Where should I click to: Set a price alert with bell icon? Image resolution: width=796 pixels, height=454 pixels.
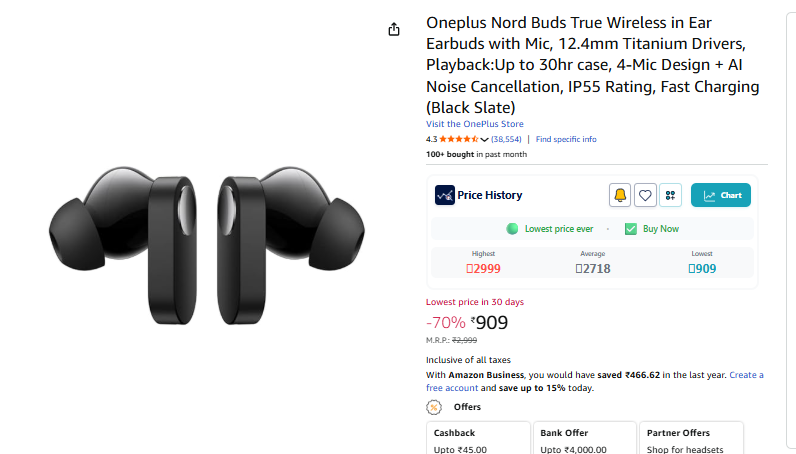[620, 195]
